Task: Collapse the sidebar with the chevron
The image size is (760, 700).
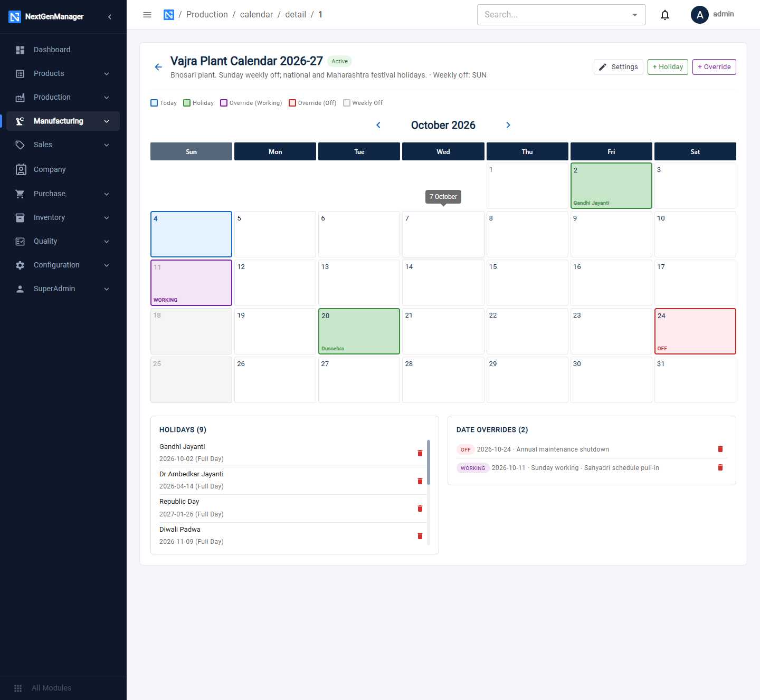Action: pyautogui.click(x=110, y=17)
